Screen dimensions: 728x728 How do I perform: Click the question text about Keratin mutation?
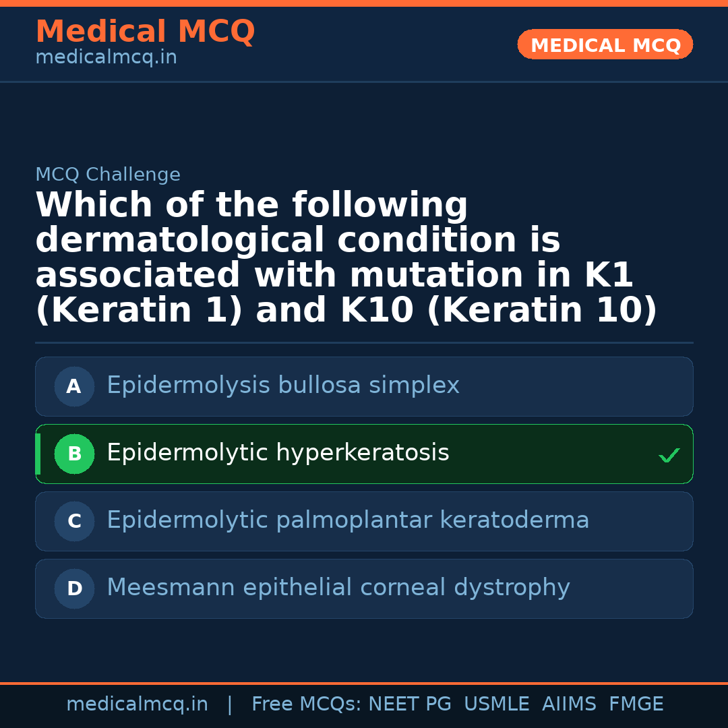(x=346, y=259)
